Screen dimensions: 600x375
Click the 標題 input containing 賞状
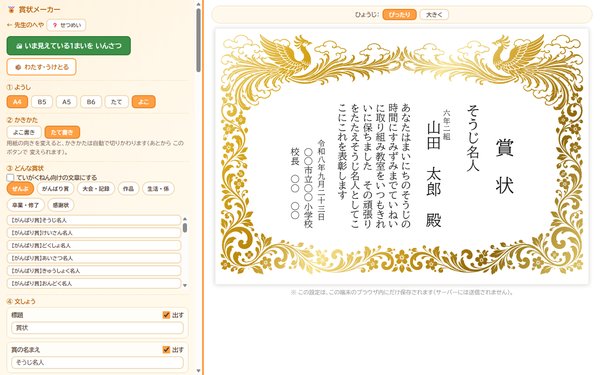[x=98, y=328]
